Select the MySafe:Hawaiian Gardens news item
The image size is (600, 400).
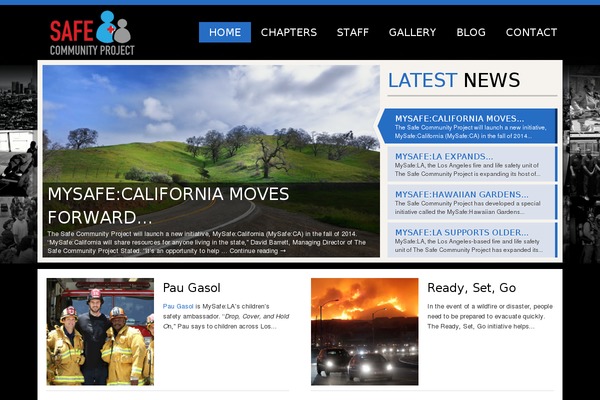(472, 202)
